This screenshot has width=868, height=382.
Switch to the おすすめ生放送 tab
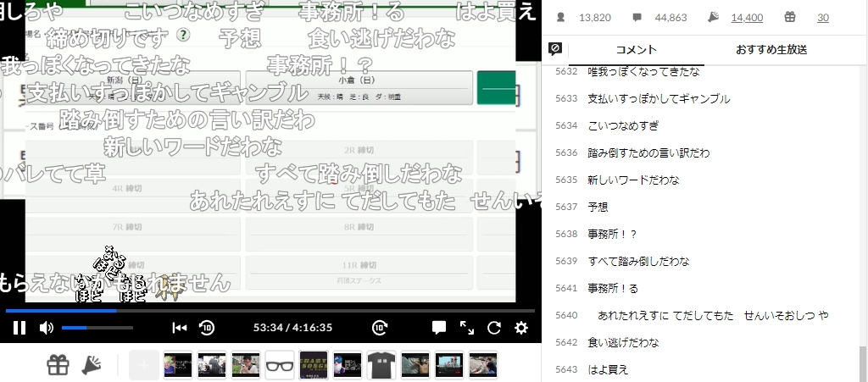click(771, 49)
